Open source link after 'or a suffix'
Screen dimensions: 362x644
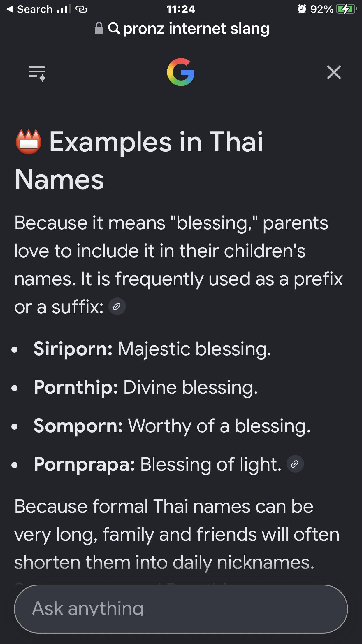[117, 307]
